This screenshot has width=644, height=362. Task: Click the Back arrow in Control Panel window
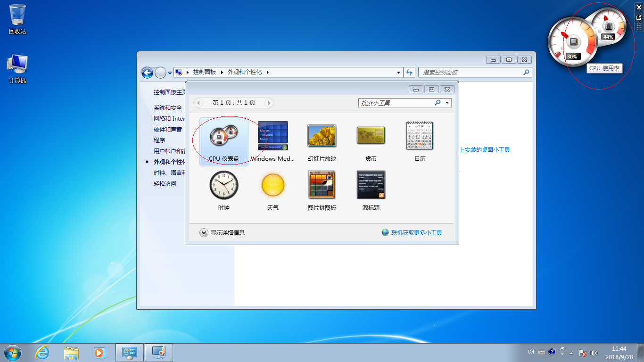(x=147, y=73)
